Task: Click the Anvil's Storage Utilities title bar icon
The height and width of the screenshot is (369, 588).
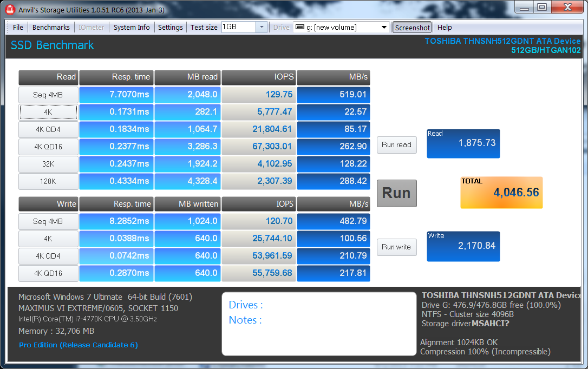Action: click(10, 9)
